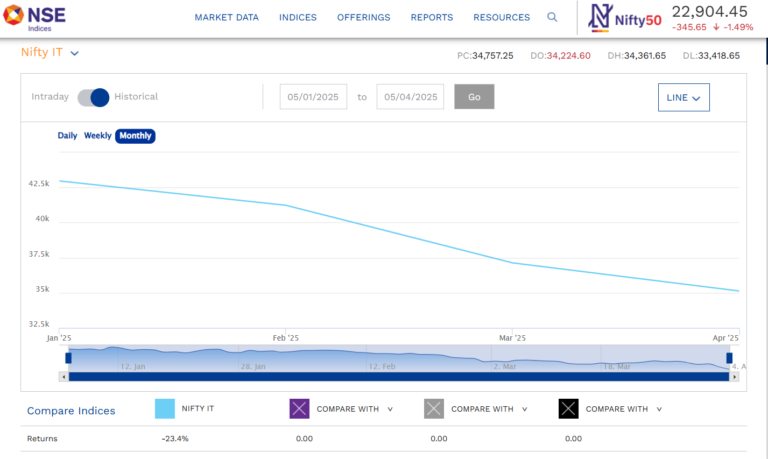Screen dimensions: 768x459
Task: Click the NSE Indices logo
Action: [34, 18]
